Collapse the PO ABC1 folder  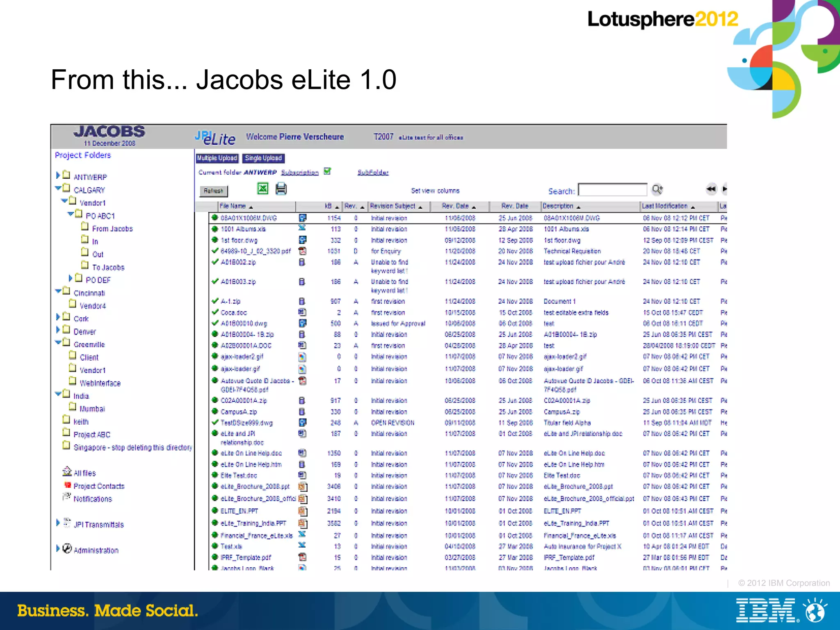pos(71,214)
